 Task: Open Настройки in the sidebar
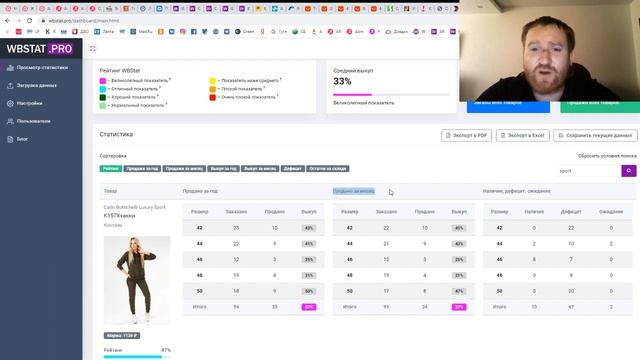tap(29, 104)
